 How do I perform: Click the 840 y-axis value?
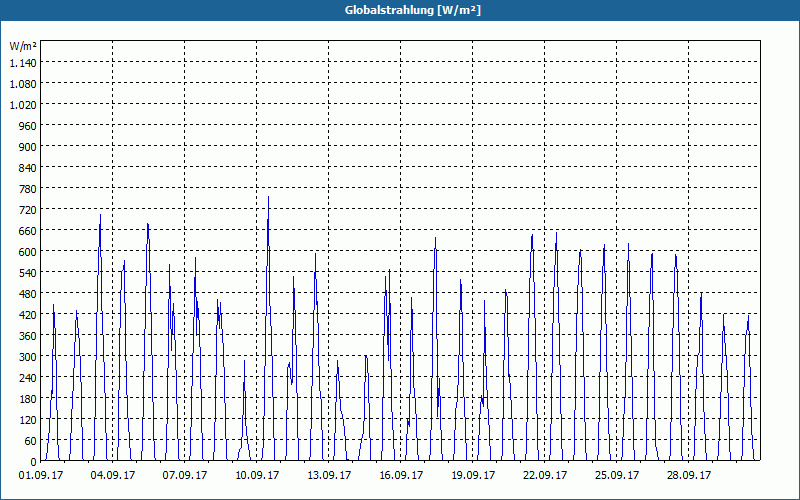29,168
